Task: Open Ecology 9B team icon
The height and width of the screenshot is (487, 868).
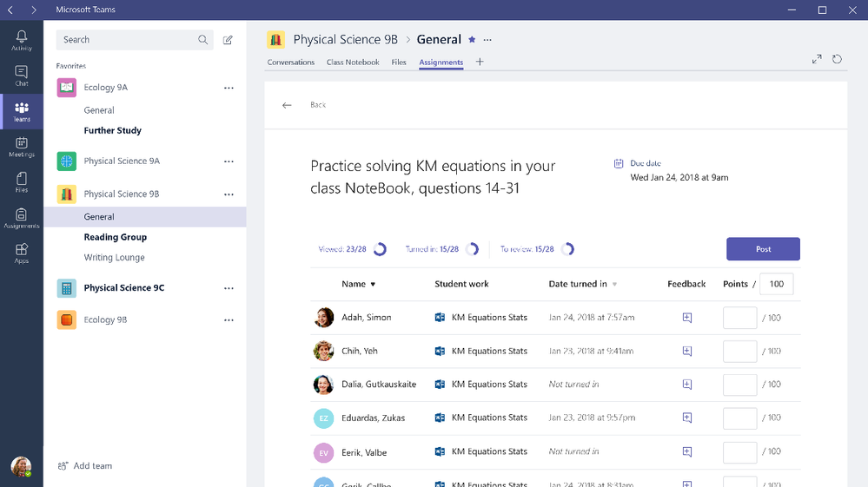Action: [x=66, y=319]
